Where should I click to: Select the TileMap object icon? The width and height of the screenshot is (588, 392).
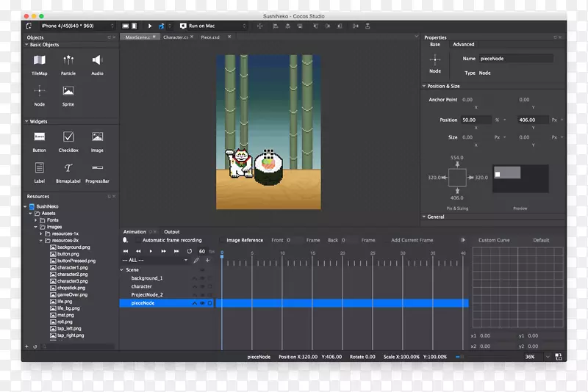pyautogui.click(x=39, y=60)
